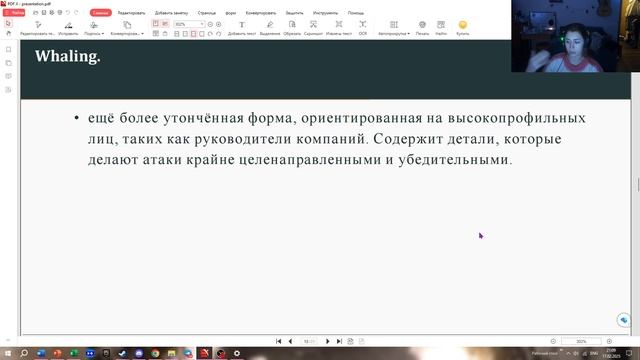Viewport: 640px width, 360px height.
Task: Click the Добавить текст tool
Action: (x=242, y=28)
